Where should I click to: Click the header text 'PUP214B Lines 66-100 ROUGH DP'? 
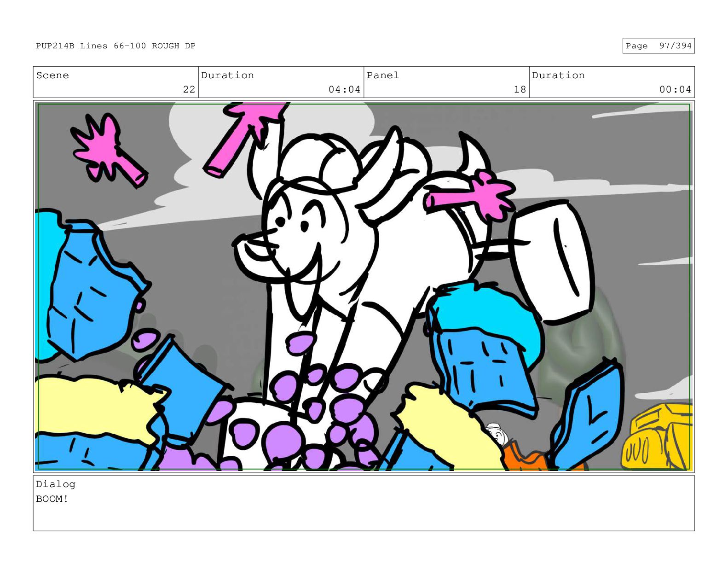116,46
